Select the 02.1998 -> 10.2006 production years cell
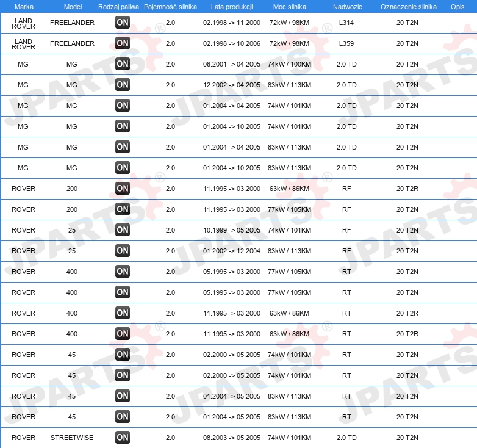 pyautogui.click(x=232, y=43)
